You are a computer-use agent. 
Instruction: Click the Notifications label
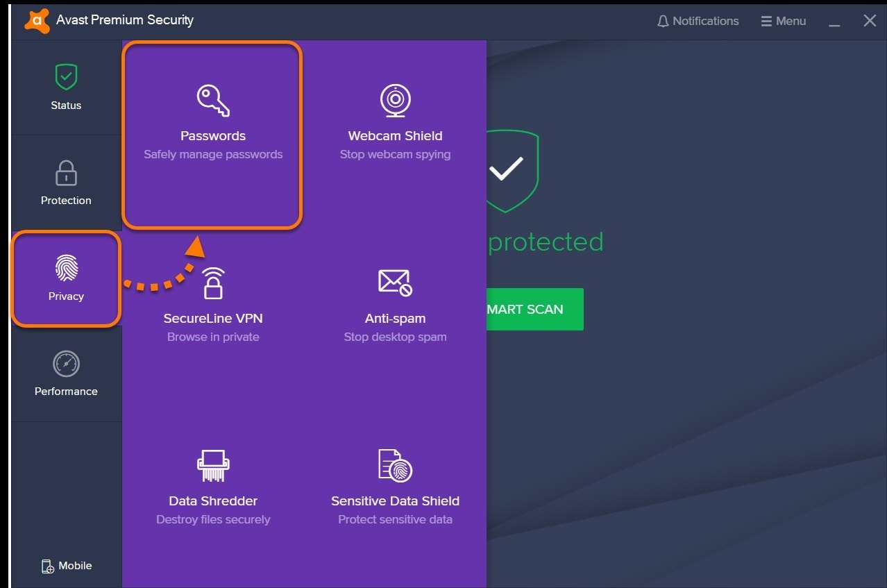[704, 20]
